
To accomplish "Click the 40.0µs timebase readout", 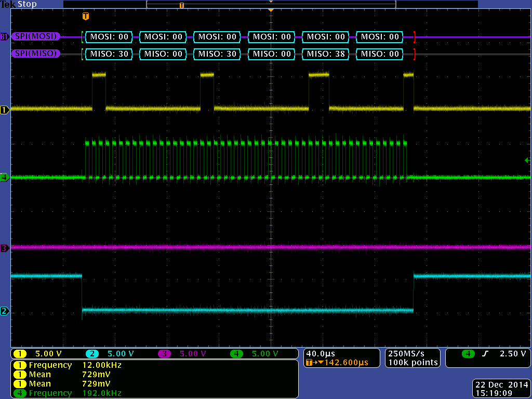I will tap(321, 354).
